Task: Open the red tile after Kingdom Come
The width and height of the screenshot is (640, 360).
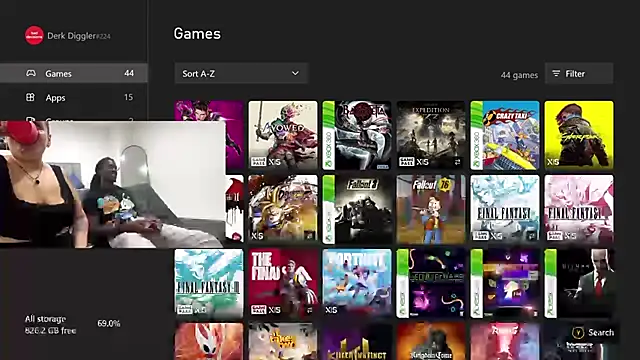Action: [505, 342]
